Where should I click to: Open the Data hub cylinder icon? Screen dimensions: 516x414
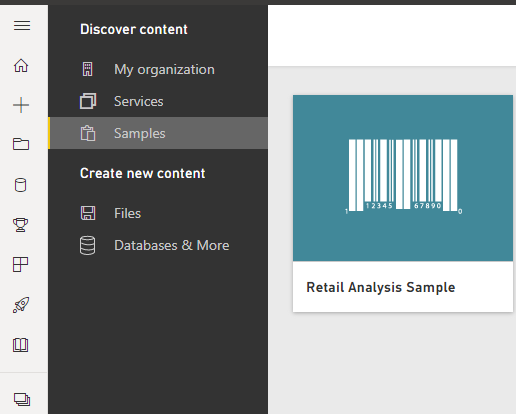point(21,185)
